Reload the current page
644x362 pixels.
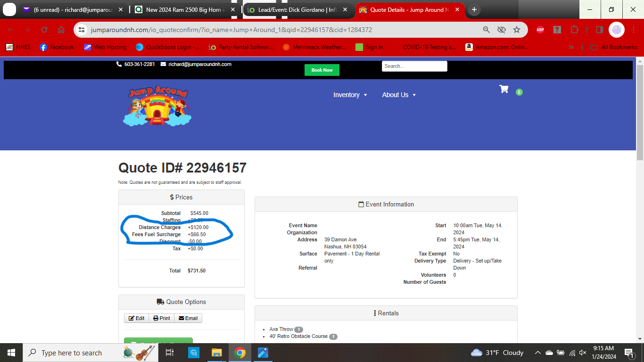(44, 30)
